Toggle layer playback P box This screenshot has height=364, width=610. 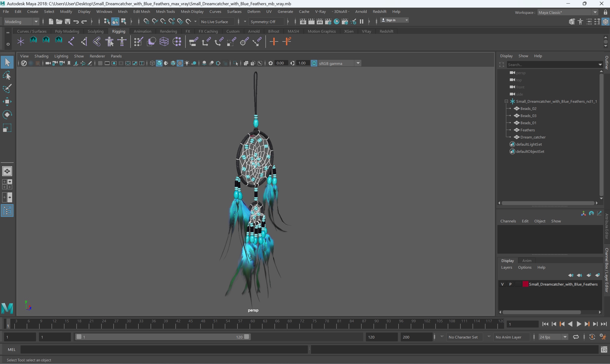click(510, 284)
